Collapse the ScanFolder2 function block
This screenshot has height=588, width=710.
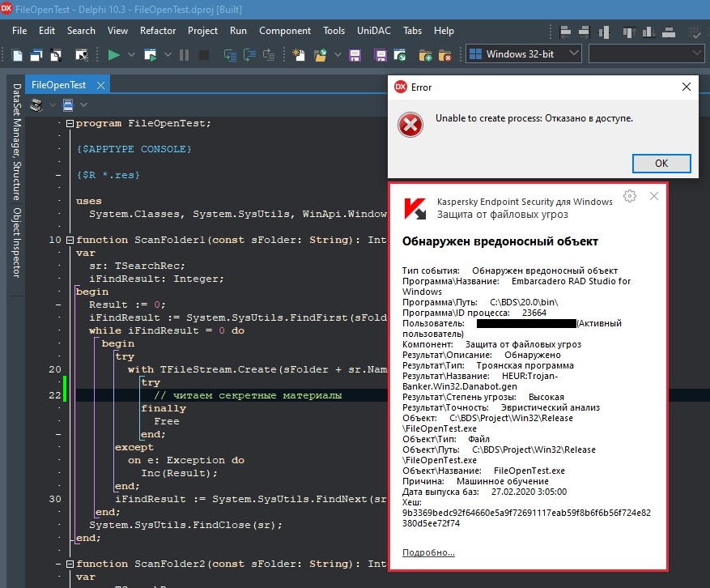(70, 564)
